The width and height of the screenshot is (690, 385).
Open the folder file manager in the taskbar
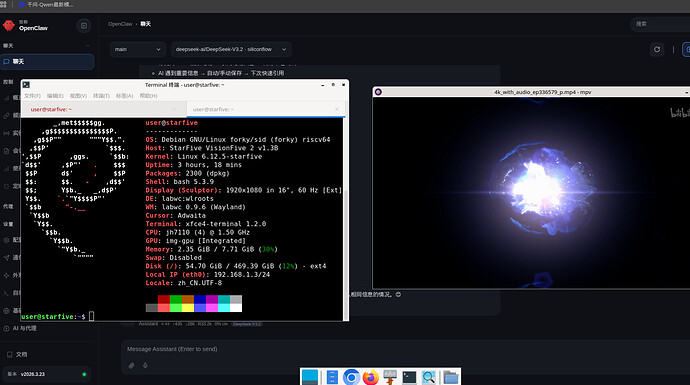tap(451, 377)
